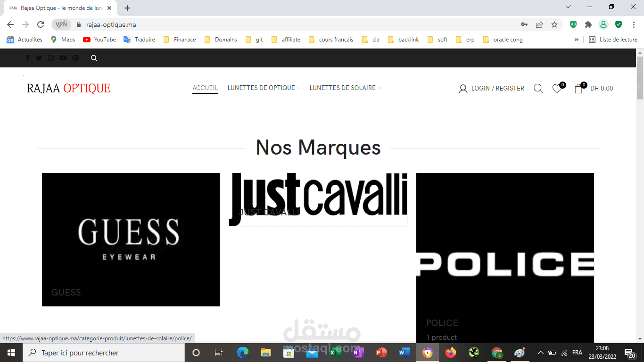Open the shopping cart bag icon

click(578, 88)
